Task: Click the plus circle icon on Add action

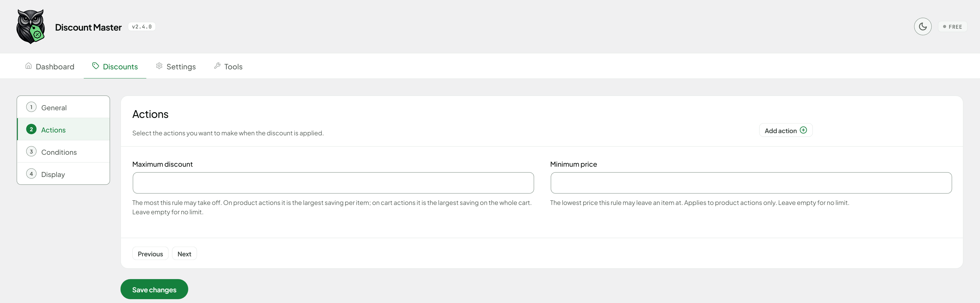Action: pos(803,130)
